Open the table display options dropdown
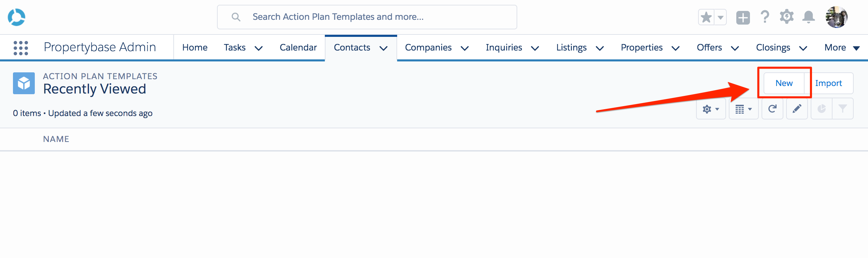Viewport: 868px width, 258px height. (744, 109)
